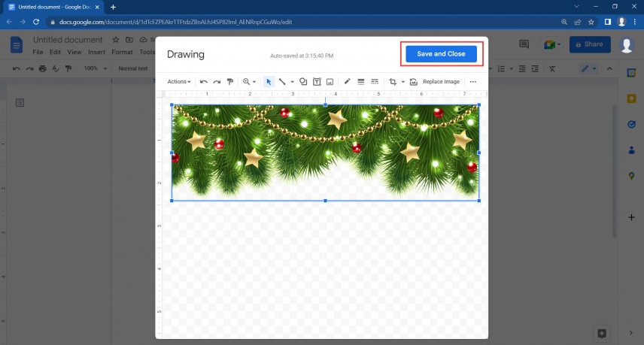Click the Save and Close button
The width and height of the screenshot is (644, 345).
click(x=441, y=54)
